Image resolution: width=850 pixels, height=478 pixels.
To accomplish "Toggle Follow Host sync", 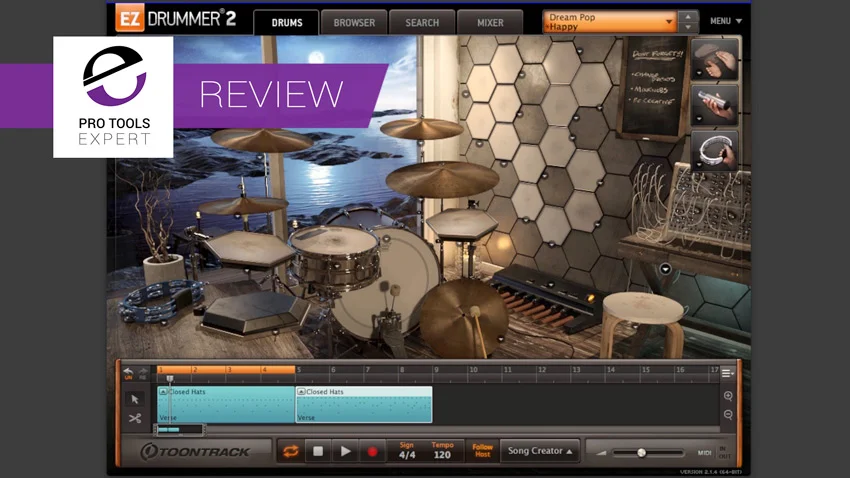I will [482, 450].
